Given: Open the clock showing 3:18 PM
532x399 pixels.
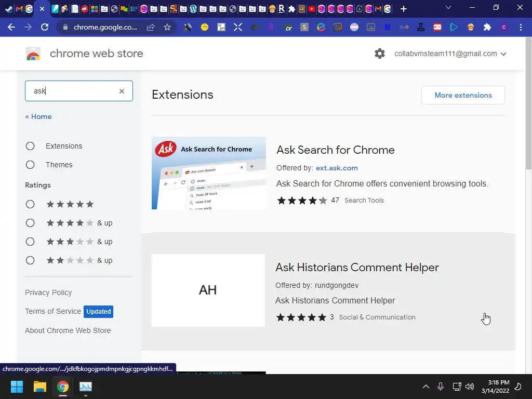Looking at the screenshot, I should (495, 387).
